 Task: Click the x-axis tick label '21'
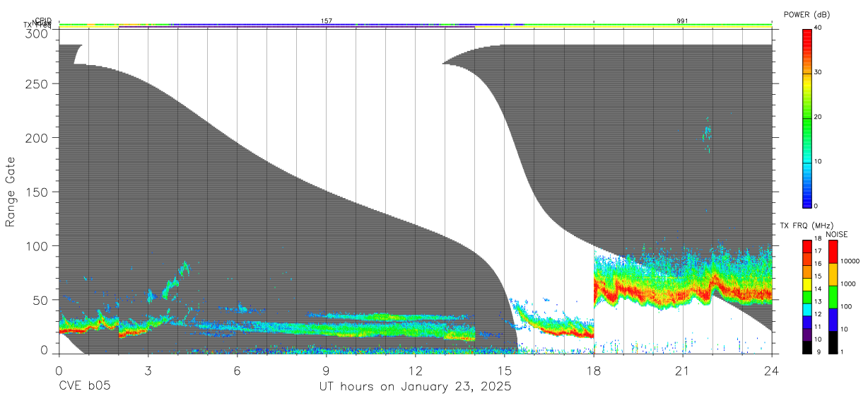pyautogui.click(x=682, y=371)
